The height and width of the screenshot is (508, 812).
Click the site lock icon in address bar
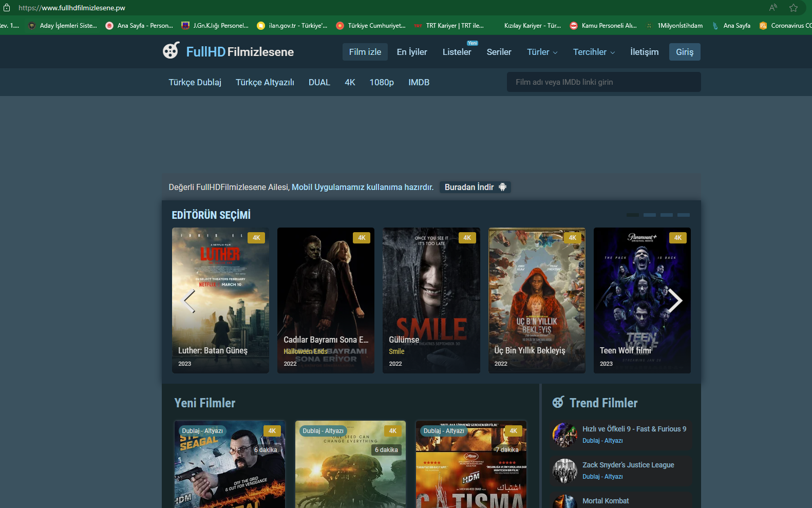(7, 8)
